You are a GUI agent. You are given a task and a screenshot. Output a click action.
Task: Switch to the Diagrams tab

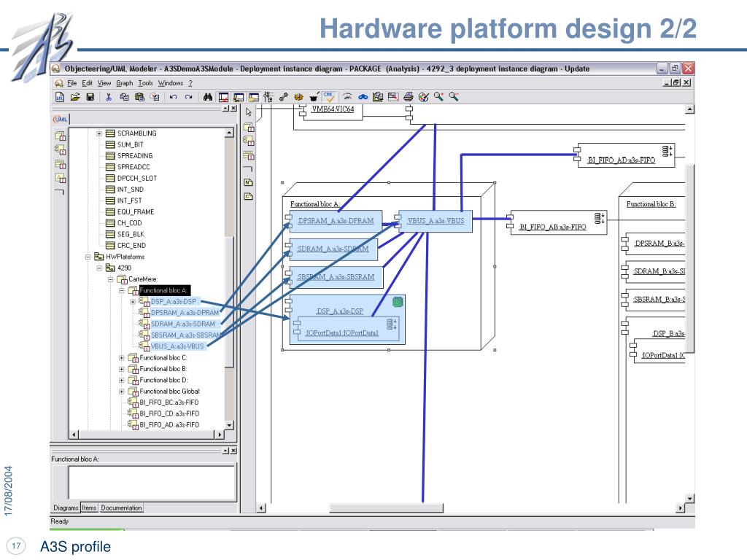click(65, 508)
